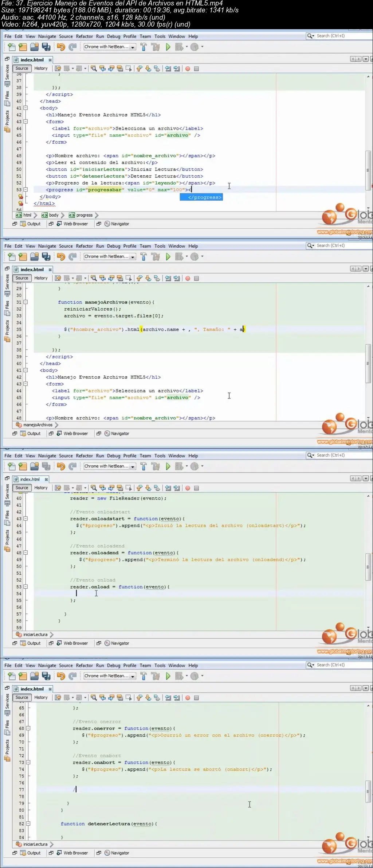This screenshot has width=373, height=868.
Task: Run the project in the third frame
Action: click(x=168, y=466)
